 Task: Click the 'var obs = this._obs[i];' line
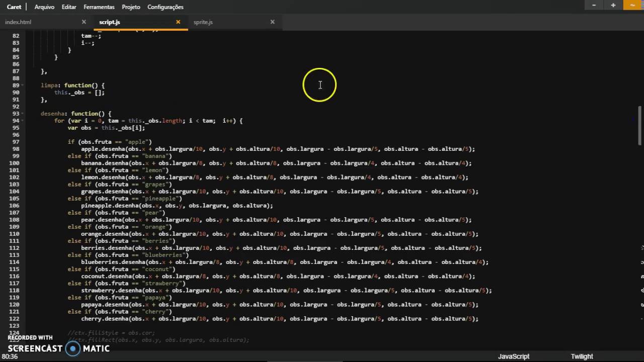pos(107,128)
